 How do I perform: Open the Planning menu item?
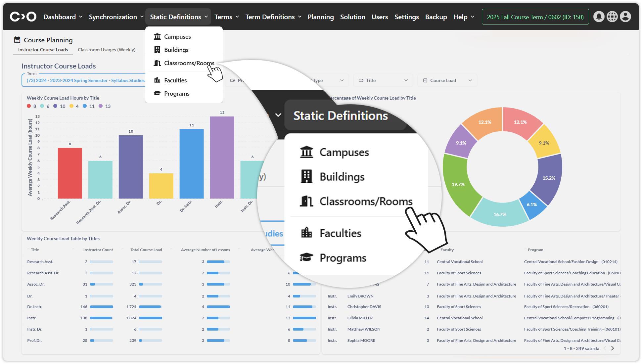tap(320, 17)
